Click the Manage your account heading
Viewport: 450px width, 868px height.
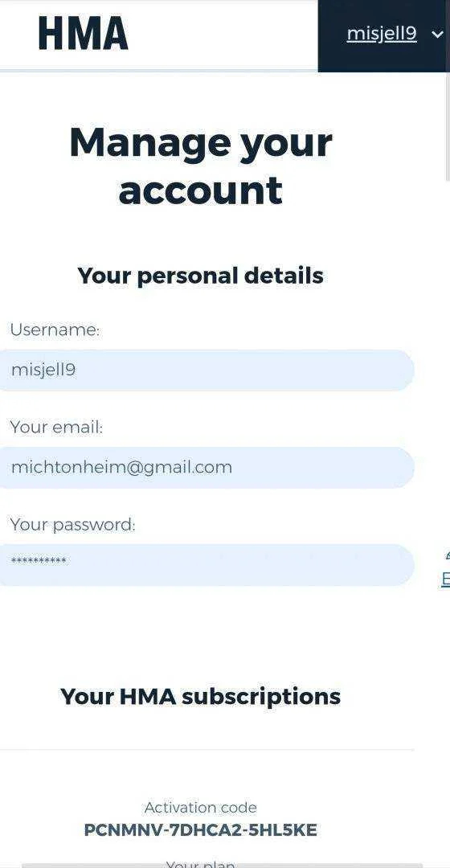pyautogui.click(x=200, y=166)
